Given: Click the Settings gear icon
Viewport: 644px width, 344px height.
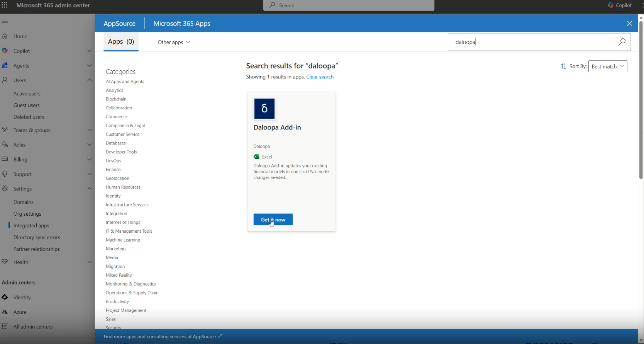Looking at the screenshot, I should click(x=5, y=189).
